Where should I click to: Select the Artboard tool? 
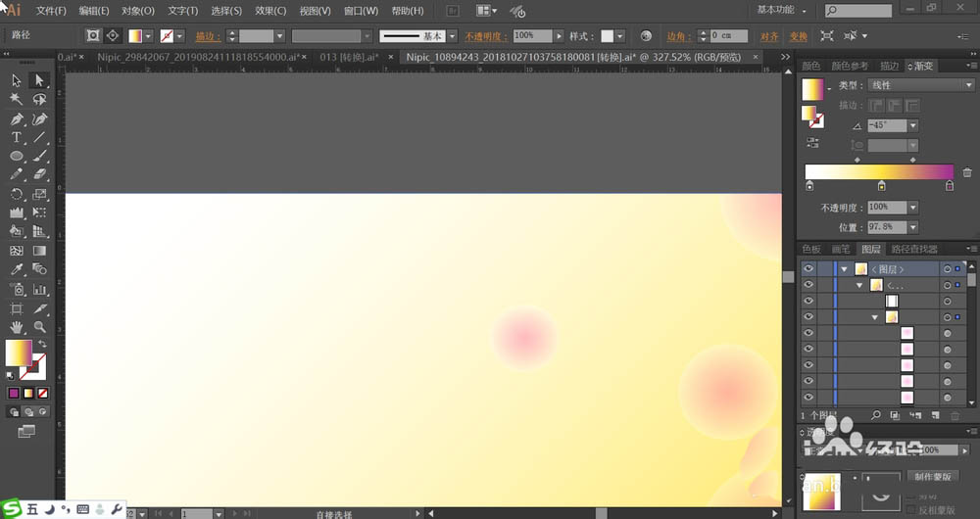click(17, 308)
